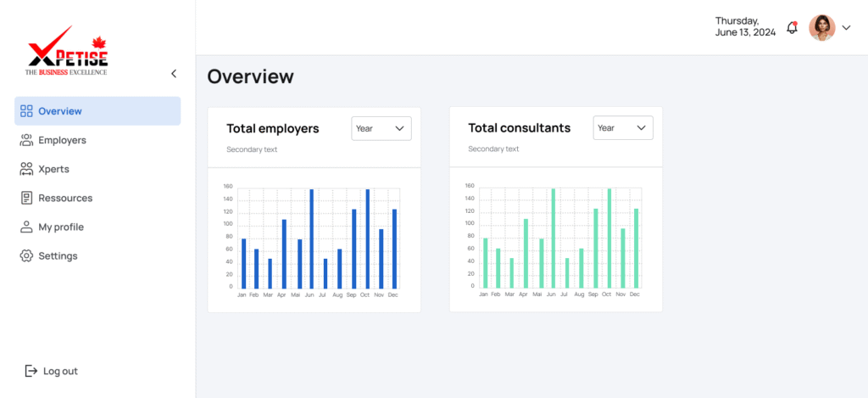Click the Settings gear icon

(x=26, y=255)
